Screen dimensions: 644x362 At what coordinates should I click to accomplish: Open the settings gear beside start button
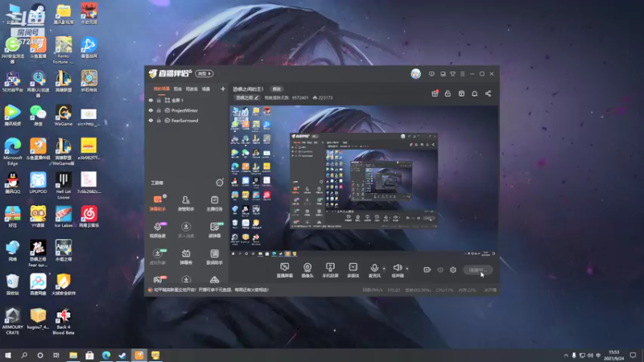pyautogui.click(x=453, y=269)
